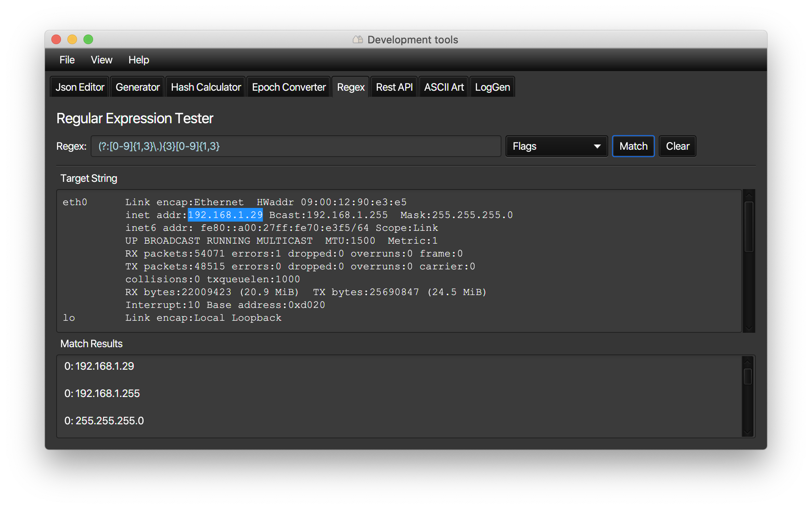Click the window title folder icon

(357, 39)
